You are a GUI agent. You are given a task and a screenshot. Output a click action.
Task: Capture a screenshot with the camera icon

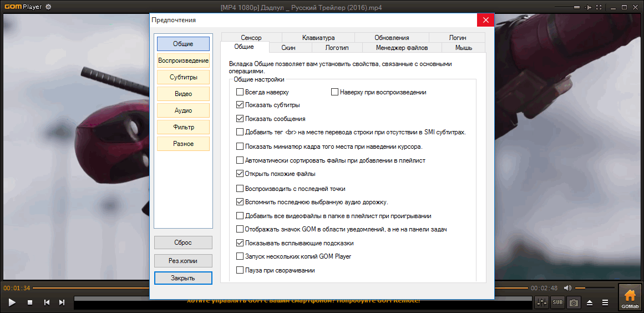point(574,302)
